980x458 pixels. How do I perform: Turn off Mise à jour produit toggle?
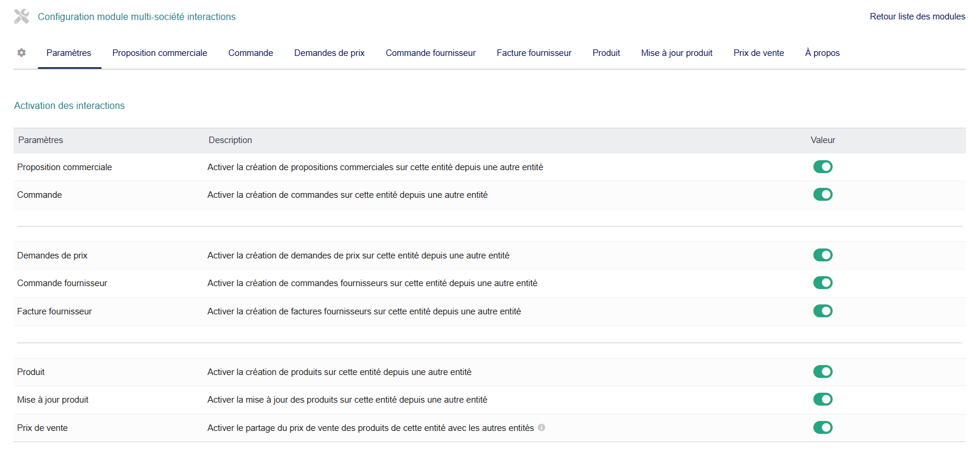click(x=823, y=400)
